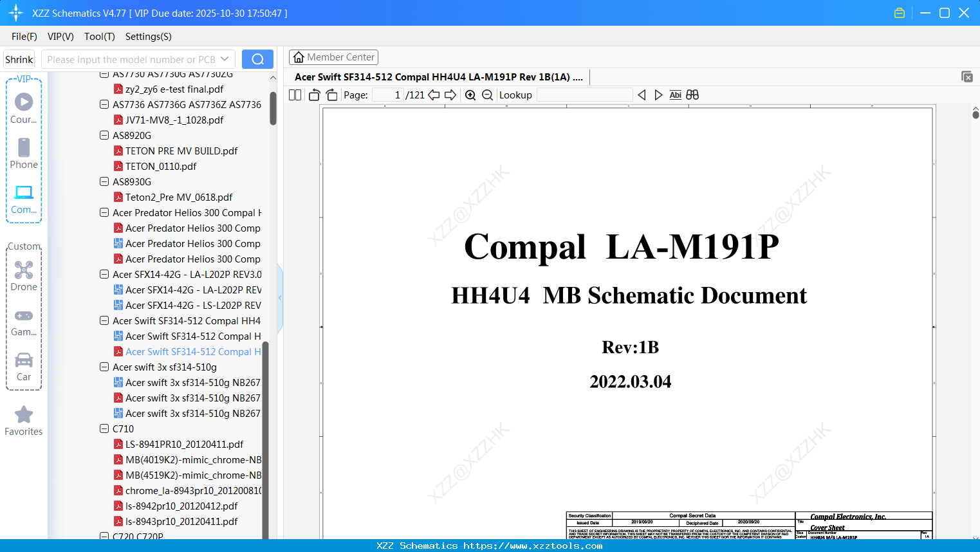Go to the next page arrow
The image size is (980, 552).
(450, 95)
